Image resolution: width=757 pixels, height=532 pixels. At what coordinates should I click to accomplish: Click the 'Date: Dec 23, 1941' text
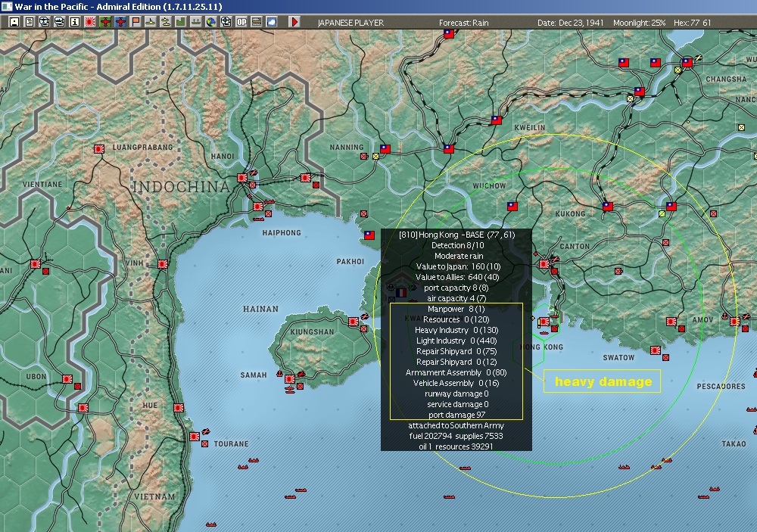570,23
